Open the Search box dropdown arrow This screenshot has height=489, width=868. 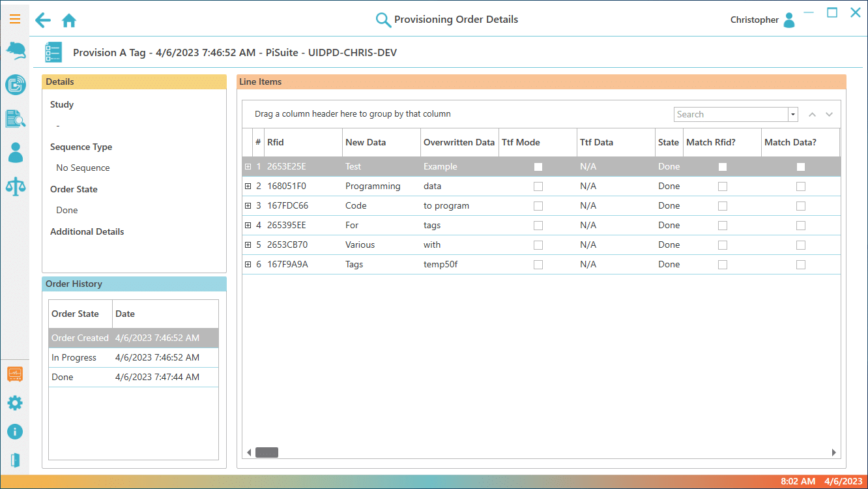pos(793,115)
